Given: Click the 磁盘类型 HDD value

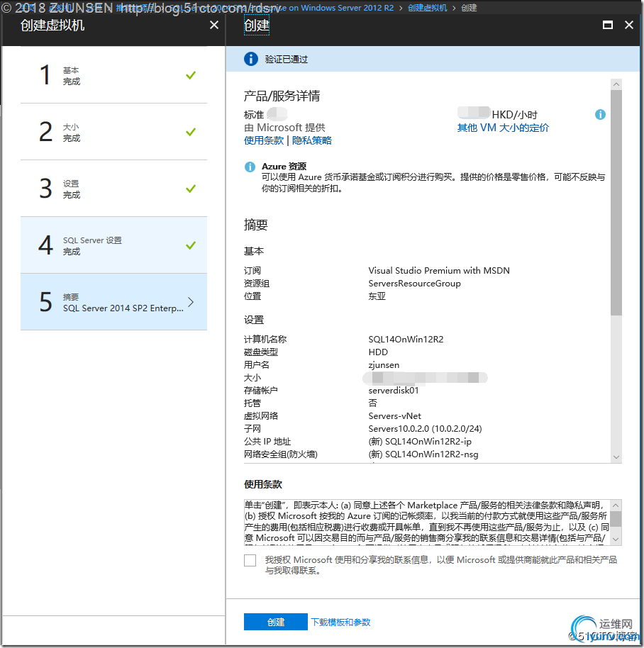Looking at the screenshot, I should (x=378, y=352).
